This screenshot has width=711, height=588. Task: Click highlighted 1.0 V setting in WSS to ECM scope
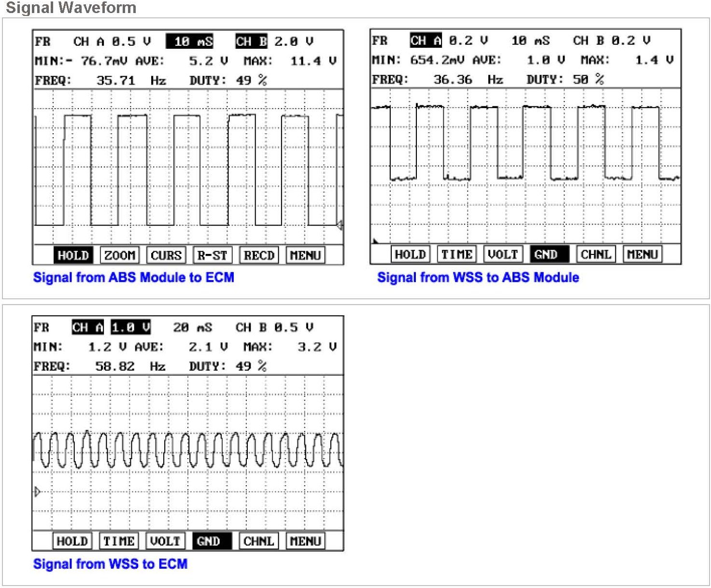(x=130, y=327)
